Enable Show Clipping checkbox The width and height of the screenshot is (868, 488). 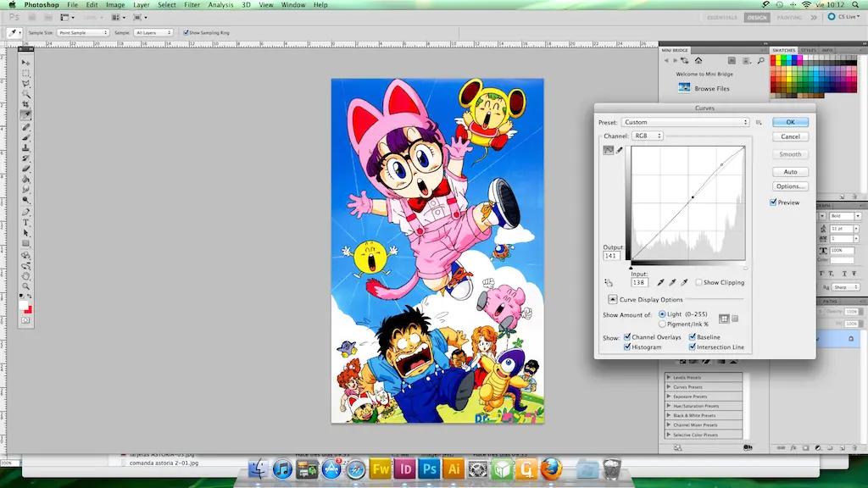[698, 283]
